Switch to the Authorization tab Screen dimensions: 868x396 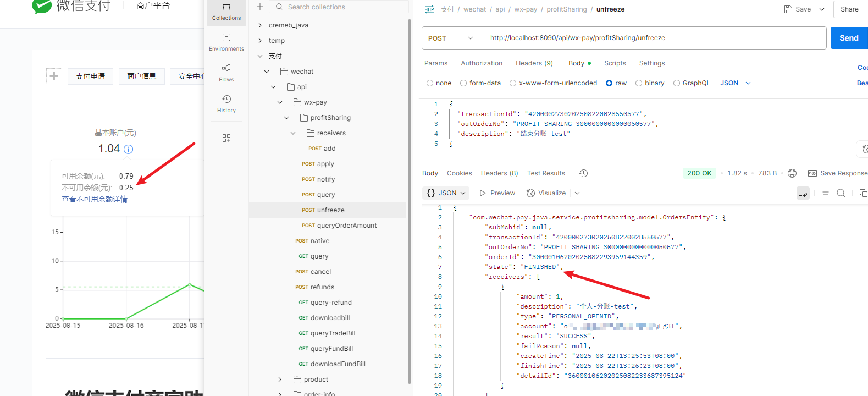482,63
